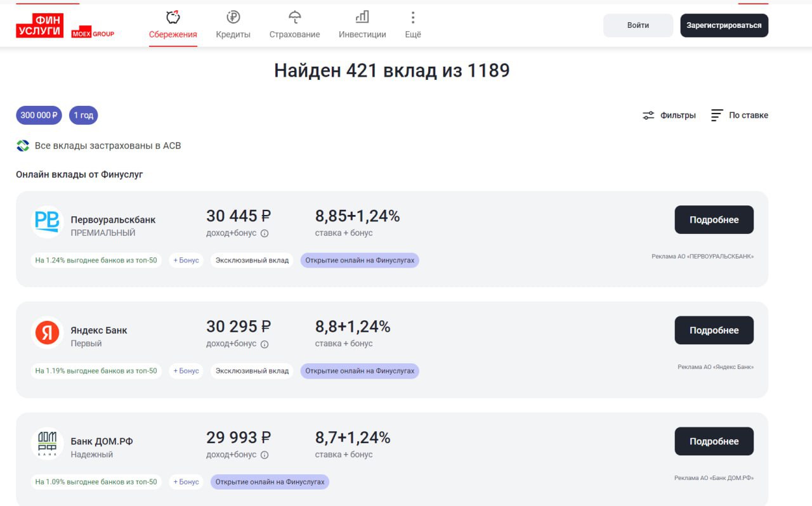The height and width of the screenshot is (506, 812).
Task: Click info icon next to 30 445 ₽ income
Action: point(265,233)
